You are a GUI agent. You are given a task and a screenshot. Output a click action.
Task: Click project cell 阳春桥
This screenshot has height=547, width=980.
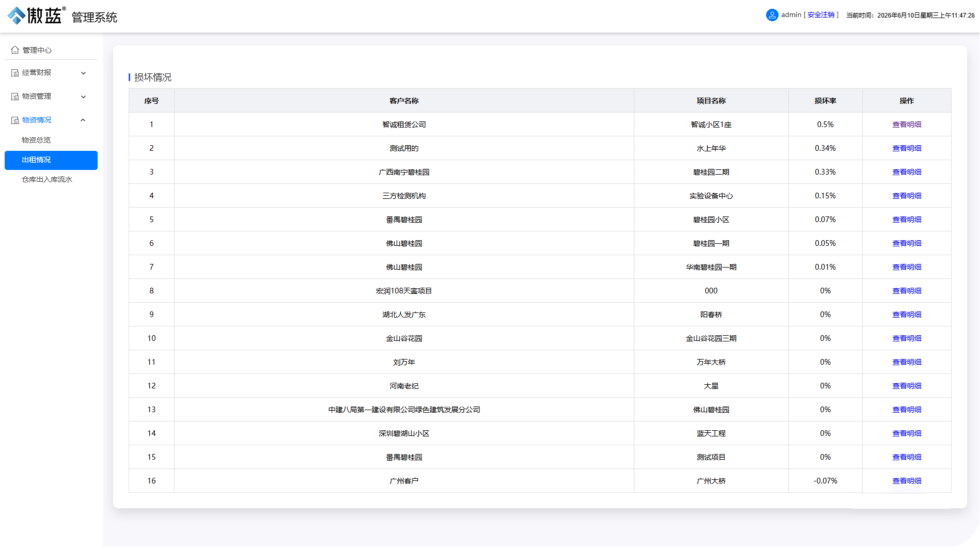[711, 315]
